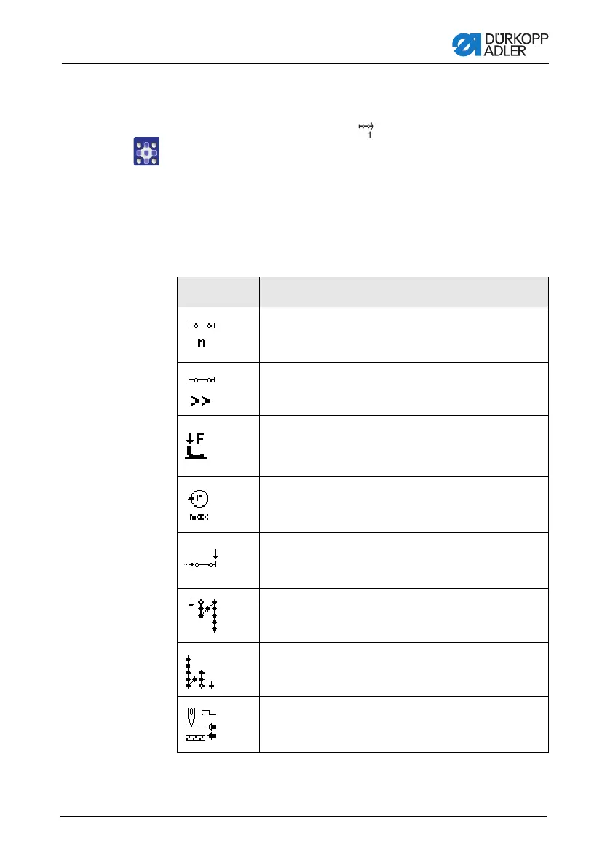Click description cell beside presser foot icon
The width and height of the screenshot is (610, 868).
(x=403, y=446)
